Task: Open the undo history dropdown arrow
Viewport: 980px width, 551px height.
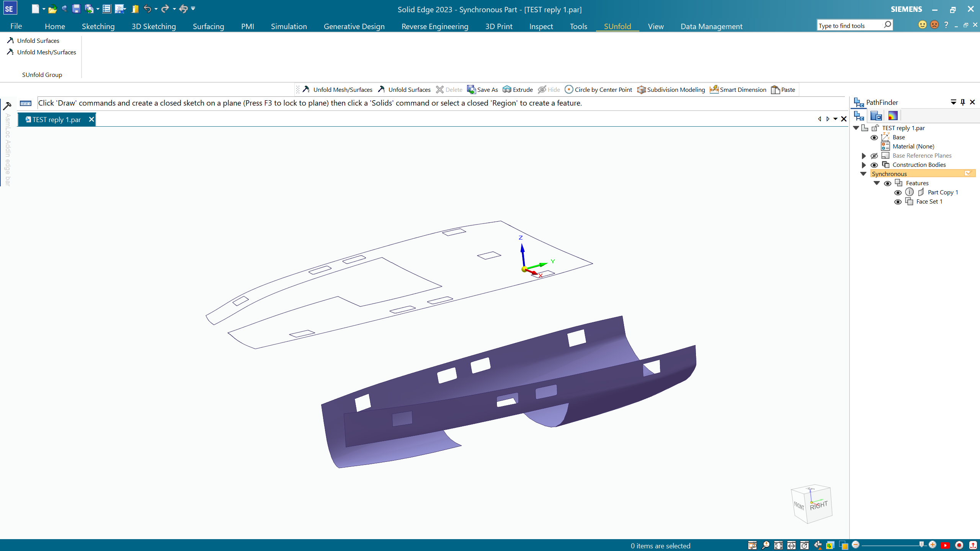Action: coord(156,9)
